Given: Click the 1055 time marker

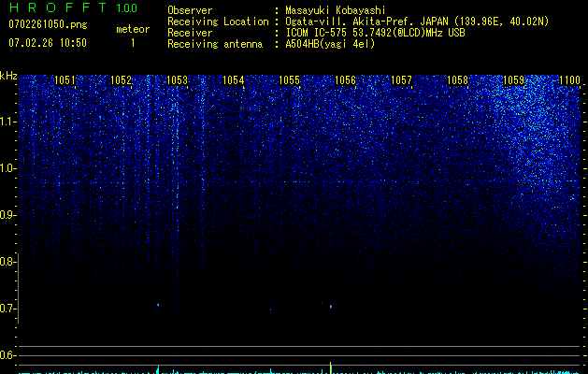Looking at the screenshot, I should 289,80.
